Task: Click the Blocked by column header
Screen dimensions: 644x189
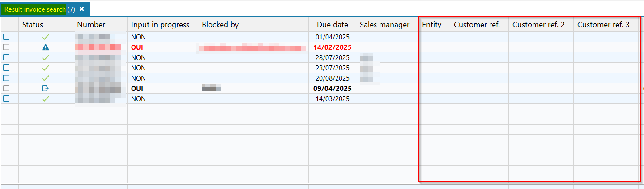Action: pos(220,25)
